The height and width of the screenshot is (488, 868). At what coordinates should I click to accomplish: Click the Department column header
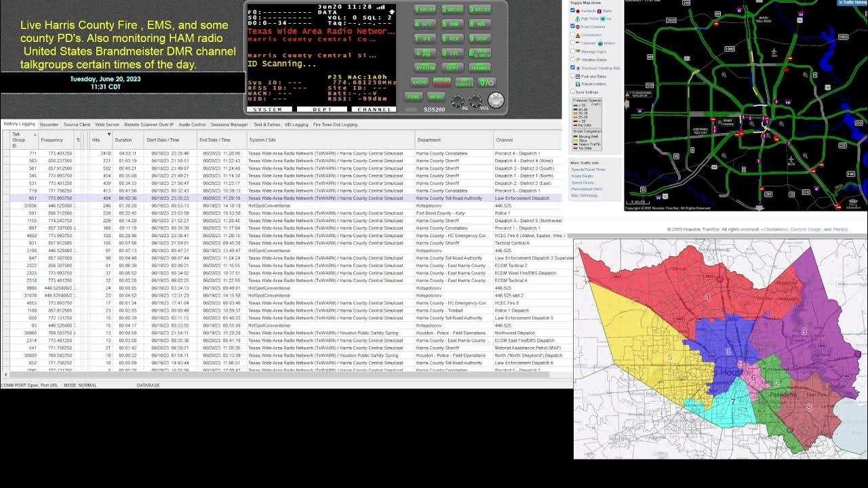[454, 140]
